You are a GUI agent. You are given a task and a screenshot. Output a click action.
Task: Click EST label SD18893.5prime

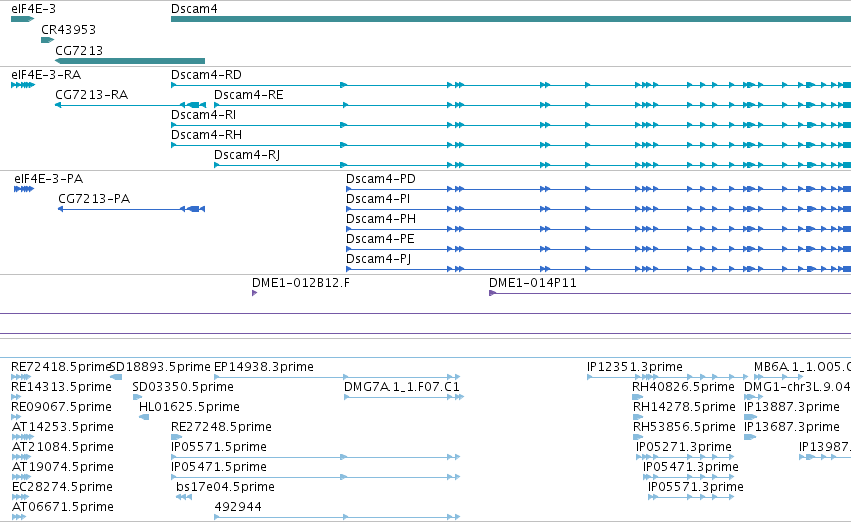160,367
